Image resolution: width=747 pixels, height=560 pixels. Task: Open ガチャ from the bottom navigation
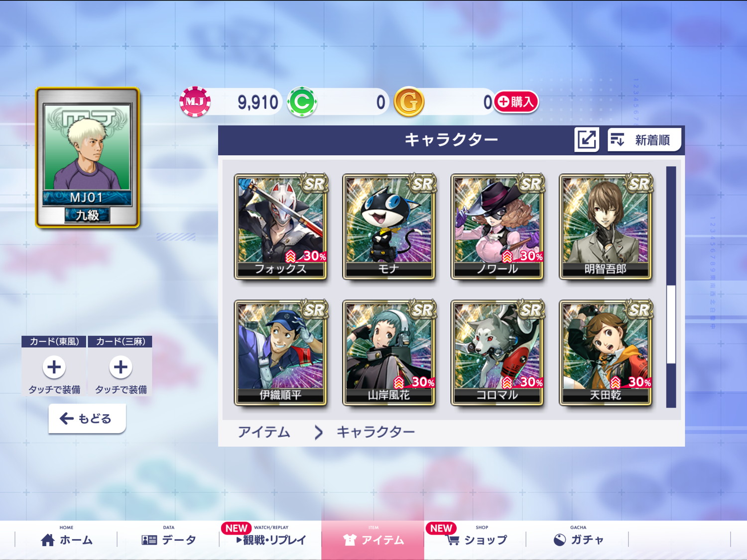(x=578, y=540)
